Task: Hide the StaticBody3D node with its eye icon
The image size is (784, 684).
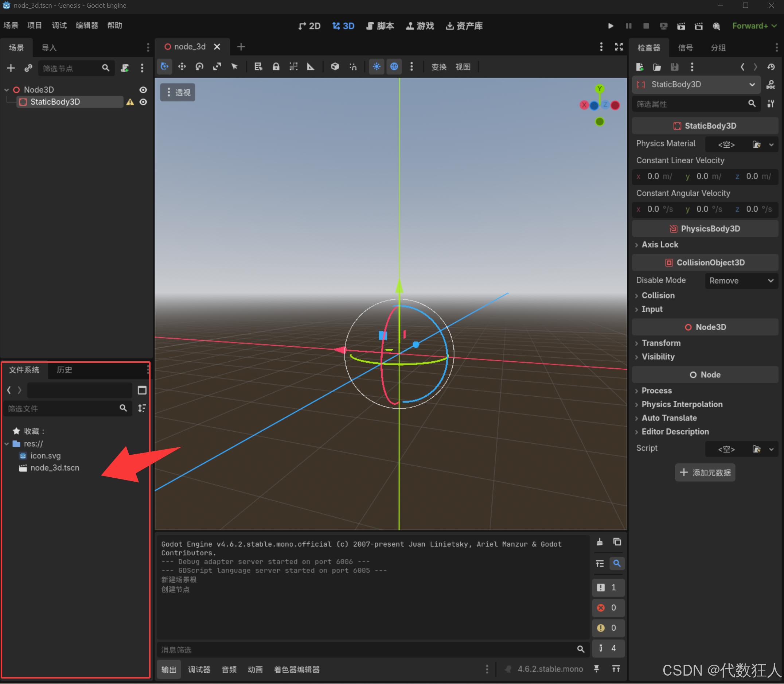Action: click(x=143, y=102)
